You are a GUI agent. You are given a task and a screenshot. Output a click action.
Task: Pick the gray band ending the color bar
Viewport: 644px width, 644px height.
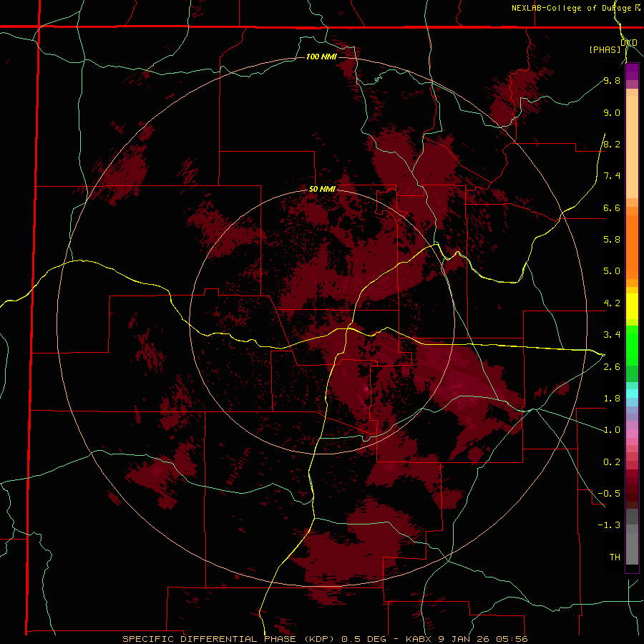click(632, 546)
